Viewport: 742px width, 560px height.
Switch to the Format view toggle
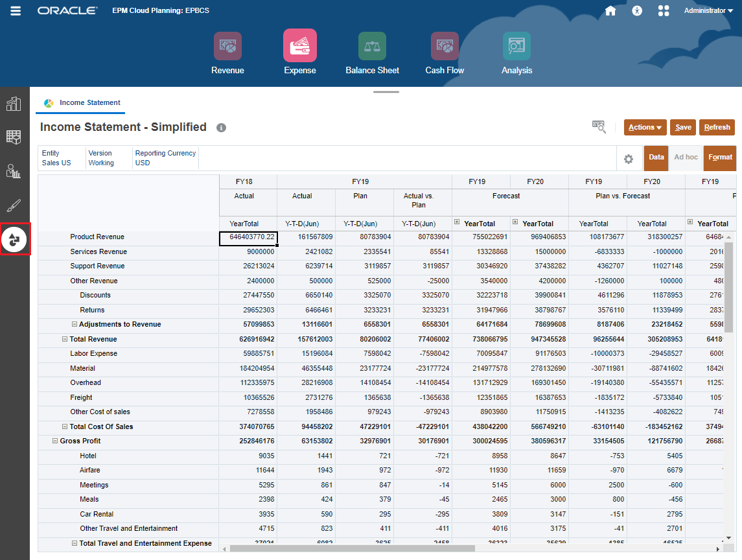click(x=719, y=157)
